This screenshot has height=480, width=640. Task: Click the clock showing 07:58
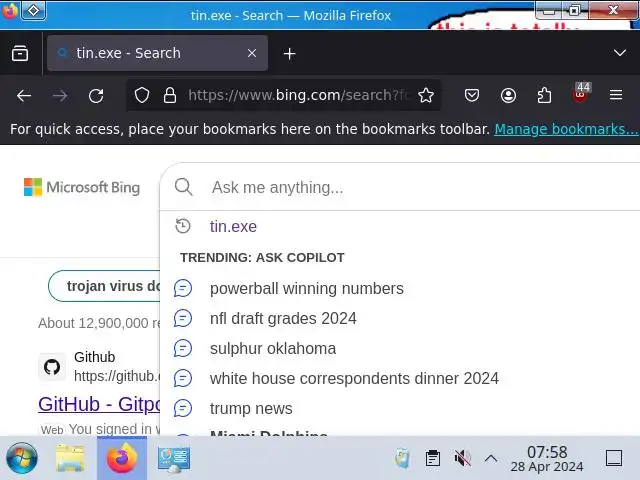tap(547, 458)
